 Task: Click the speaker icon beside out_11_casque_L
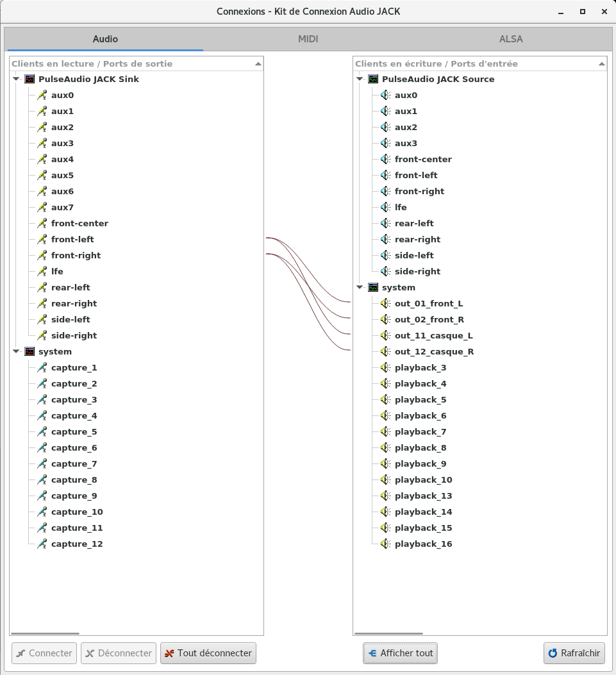(385, 336)
